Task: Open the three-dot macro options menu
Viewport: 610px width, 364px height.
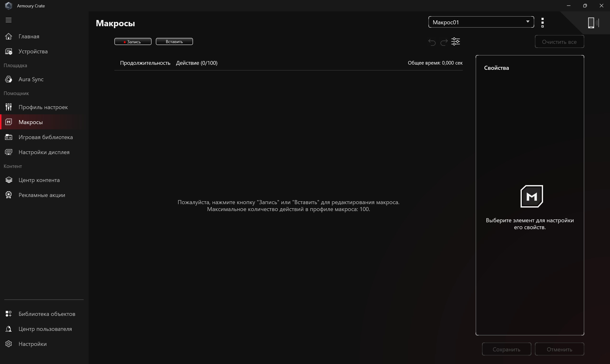Action: (543, 23)
